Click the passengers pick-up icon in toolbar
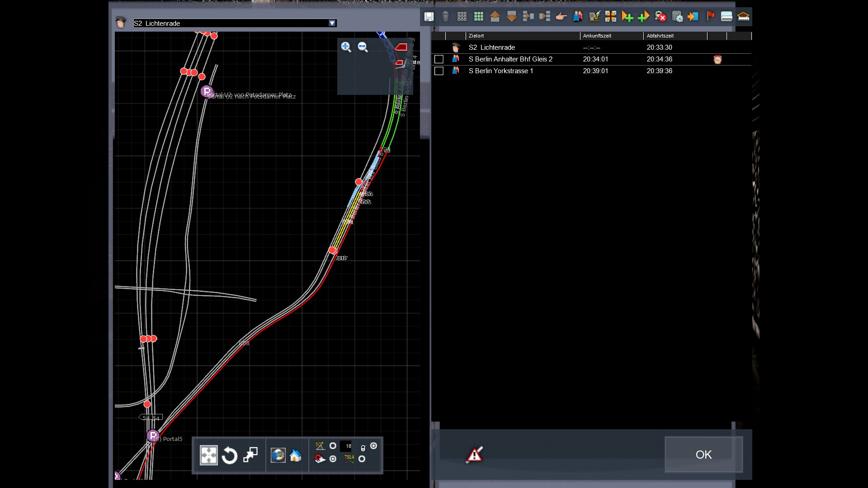The image size is (868, 488). coord(577,17)
